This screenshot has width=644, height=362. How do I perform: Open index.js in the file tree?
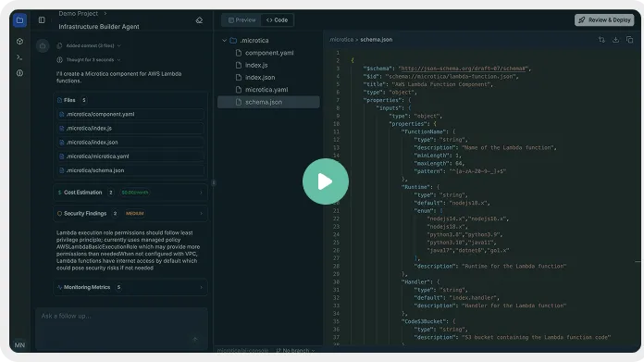point(268,66)
